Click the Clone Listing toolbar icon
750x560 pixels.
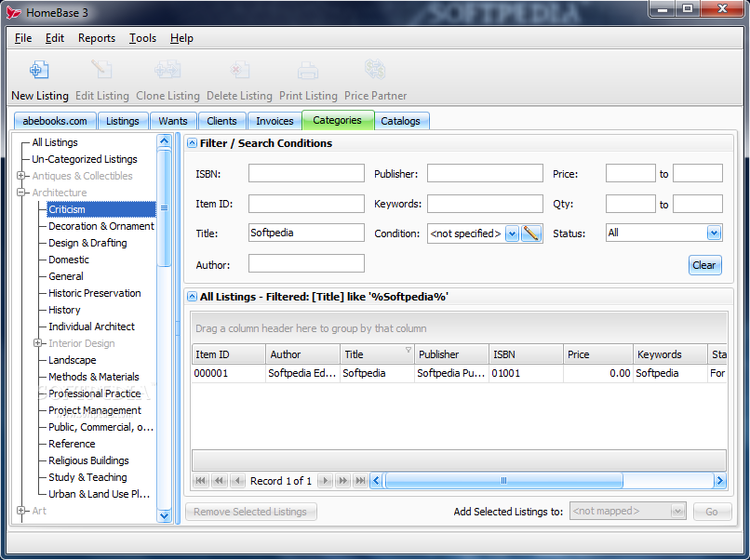[x=167, y=70]
